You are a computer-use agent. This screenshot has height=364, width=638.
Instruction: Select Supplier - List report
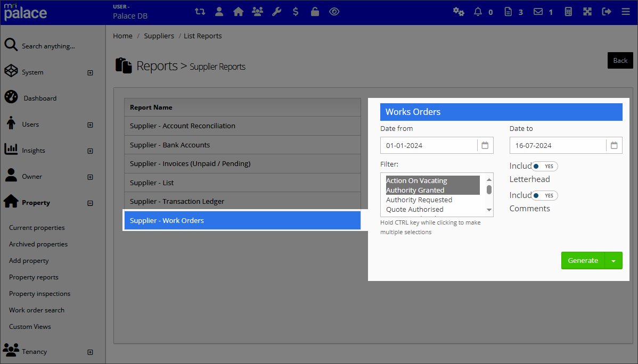(242, 183)
